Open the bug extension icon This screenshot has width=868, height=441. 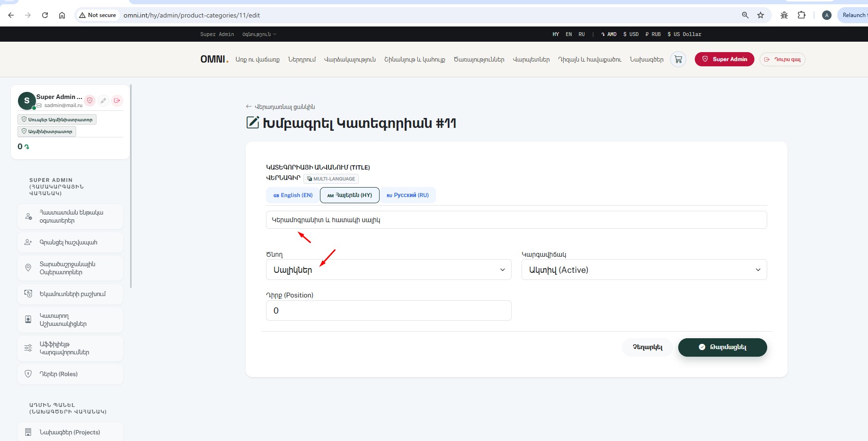pyautogui.click(x=784, y=15)
